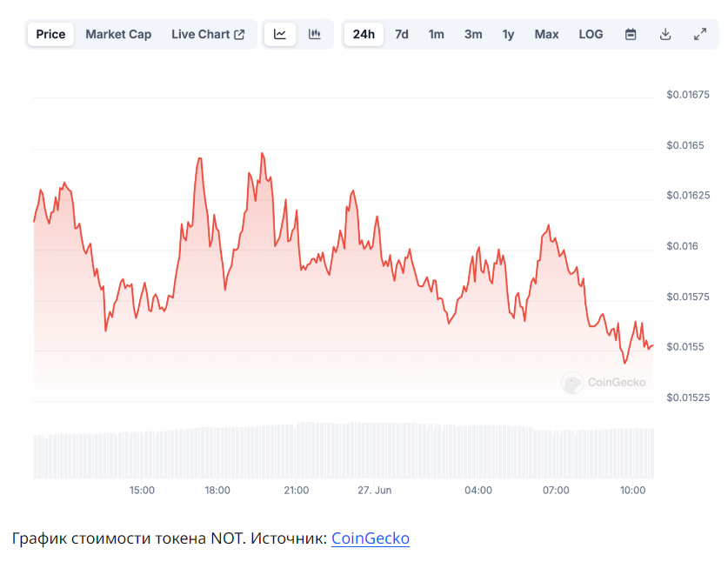Click the $0.01625 price axis label

click(x=688, y=196)
